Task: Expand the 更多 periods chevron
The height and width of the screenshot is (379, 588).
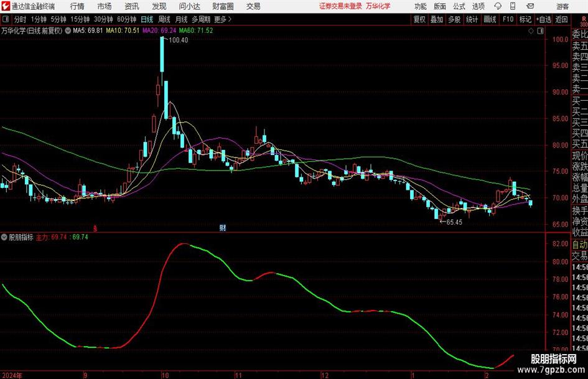Action: click(230, 19)
